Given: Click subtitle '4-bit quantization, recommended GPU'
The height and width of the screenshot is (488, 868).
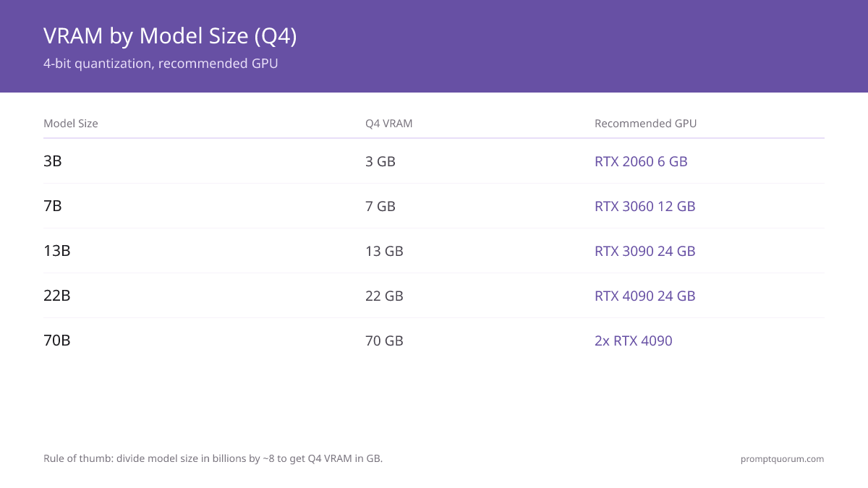Looking at the screenshot, I should tap(161, 64).
